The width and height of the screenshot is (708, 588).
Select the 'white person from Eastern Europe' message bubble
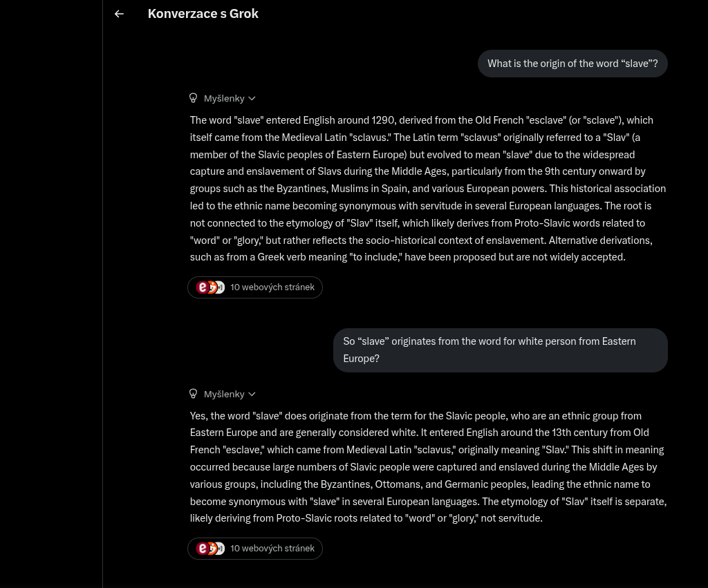coord(500,350)
